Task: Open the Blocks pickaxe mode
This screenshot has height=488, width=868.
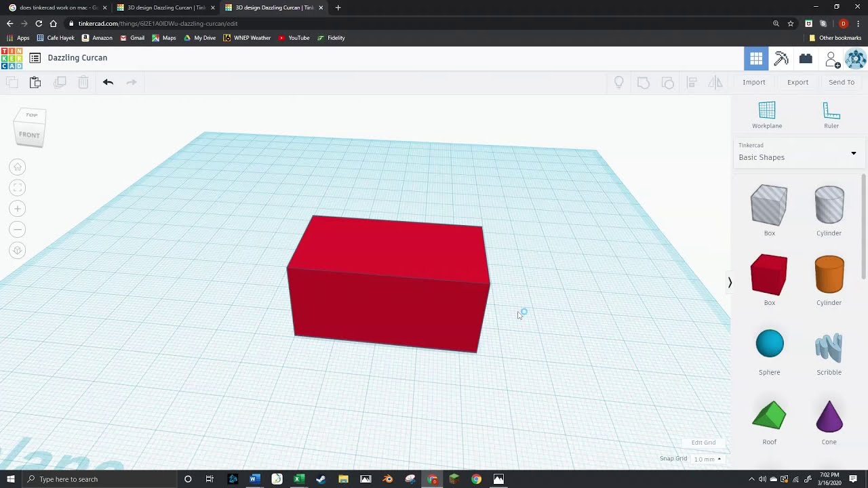Action: [x=781, y=58]
